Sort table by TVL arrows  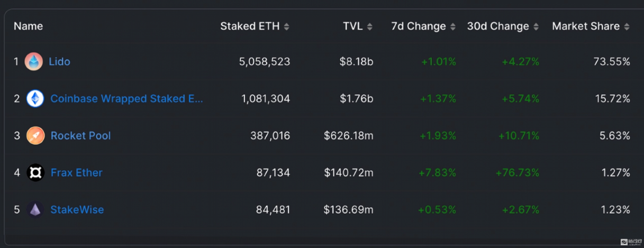(369, 26)
